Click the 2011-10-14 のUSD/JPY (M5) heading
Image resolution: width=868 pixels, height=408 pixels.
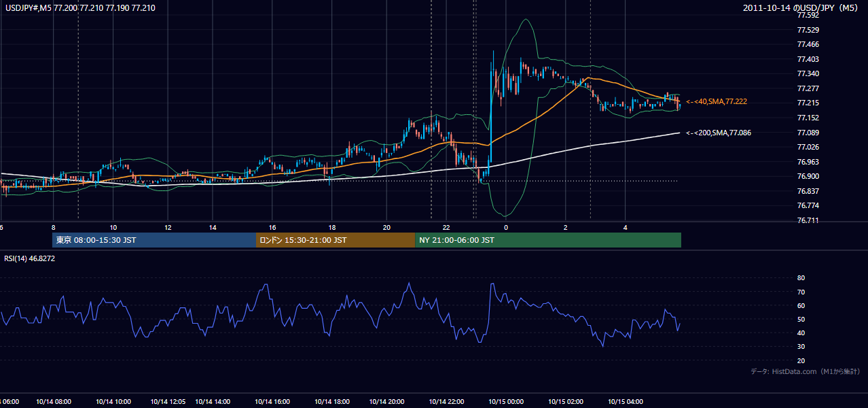tap(801, 7)
